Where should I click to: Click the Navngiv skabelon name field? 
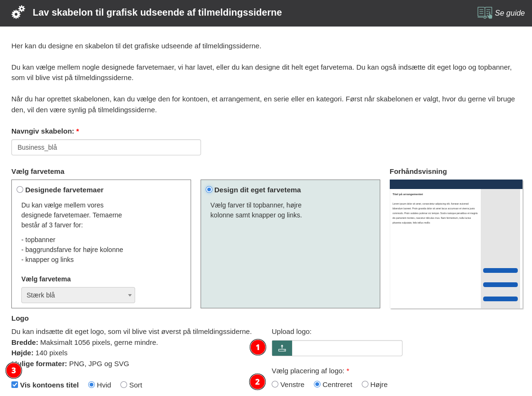click(x=106, y=147)
